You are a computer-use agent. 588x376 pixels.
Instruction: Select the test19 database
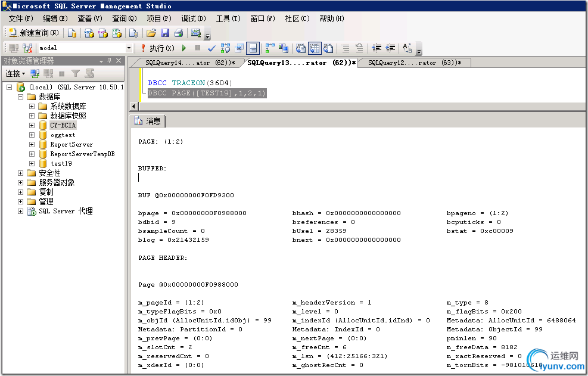(61, 164)
